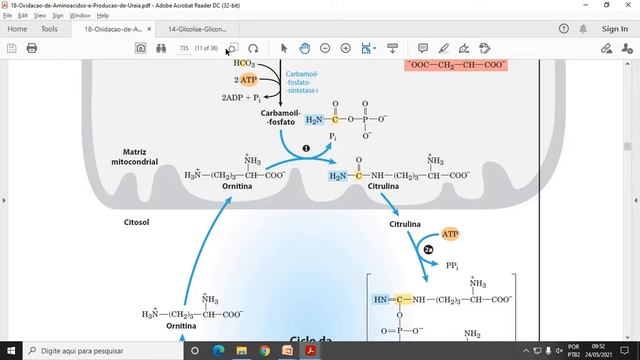Click the muted volume tray icon
640x360 pixels.
[559, 351]
